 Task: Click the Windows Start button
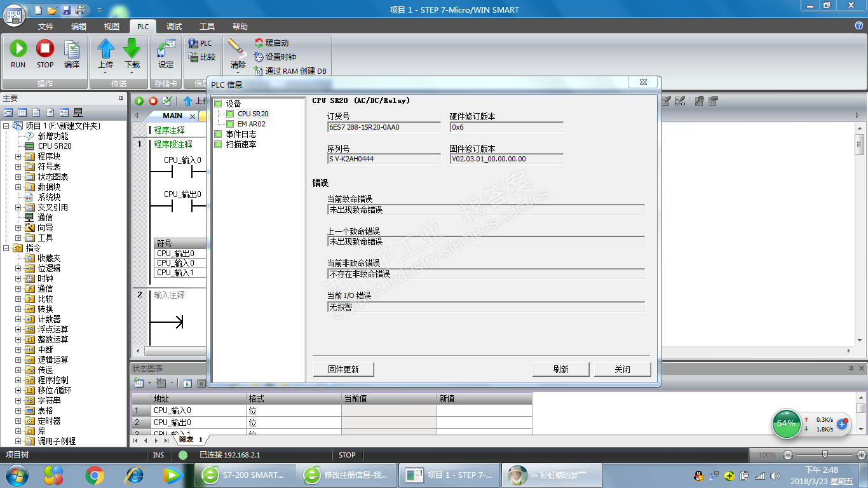click(x=17, y=475)
